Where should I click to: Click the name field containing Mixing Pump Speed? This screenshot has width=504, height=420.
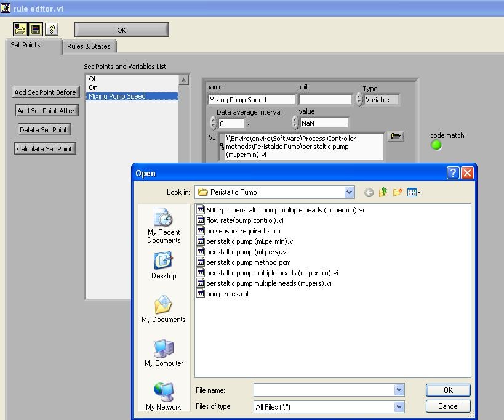click(x=251, y=100)
